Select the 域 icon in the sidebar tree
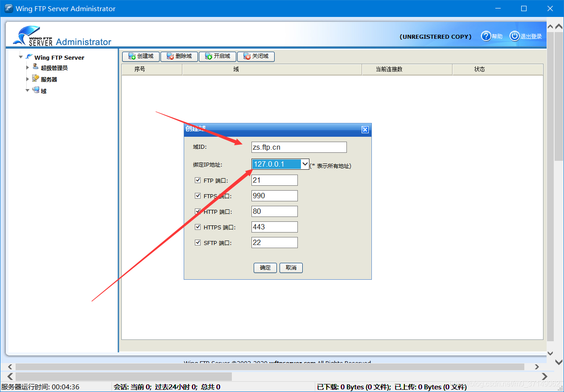Viewport: 564px width, 392px height. (36, 90)
